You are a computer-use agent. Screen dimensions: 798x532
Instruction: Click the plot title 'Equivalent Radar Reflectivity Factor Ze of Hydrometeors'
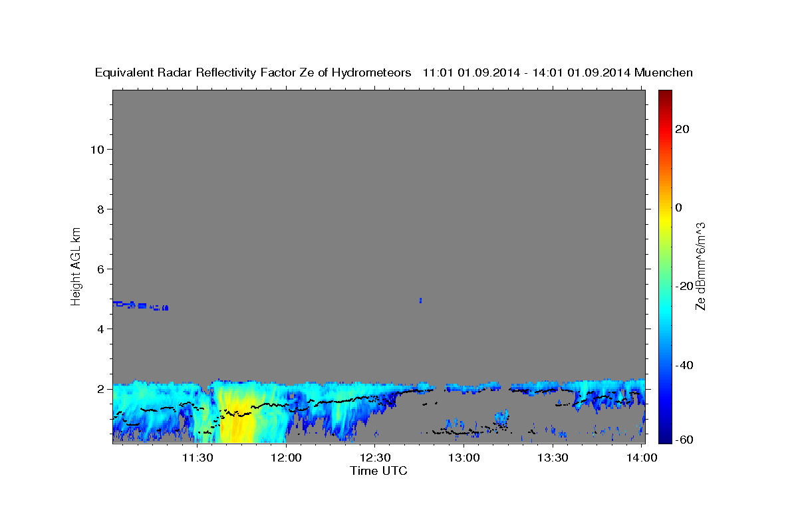(253, 73)
